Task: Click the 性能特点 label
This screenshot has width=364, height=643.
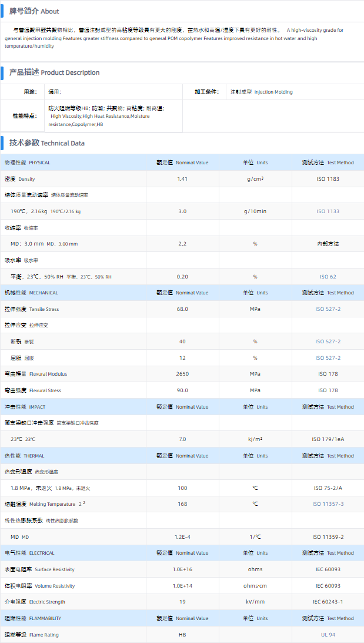Action: [25, 116]
